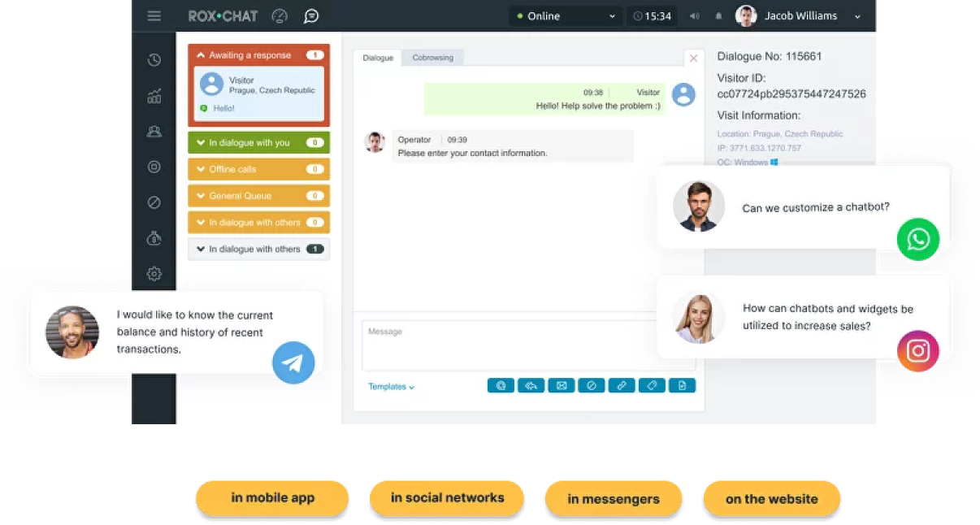Open the Online status dropdown
Image resolution: width=980 pixels, height=525 pixels.
[x=566, y=16]
